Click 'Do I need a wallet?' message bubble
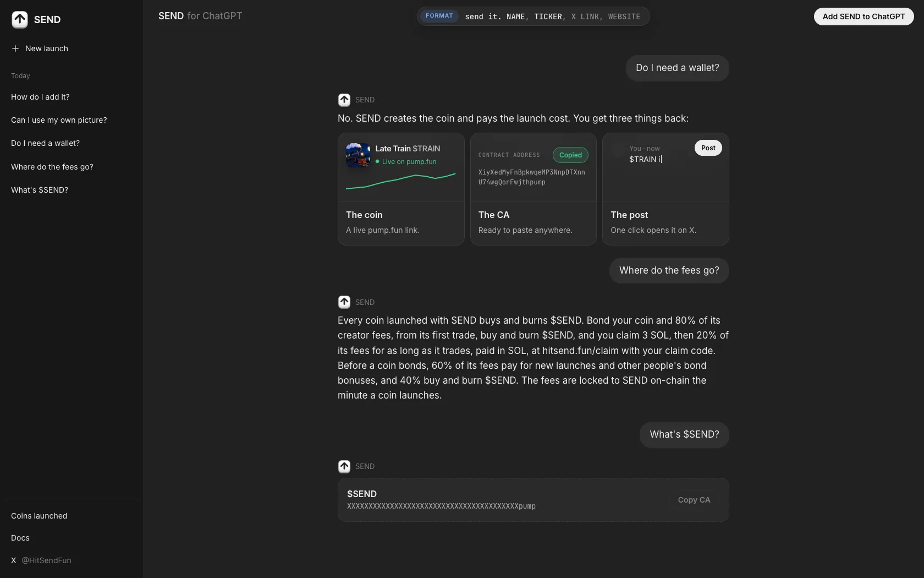 tap(677, 68)
